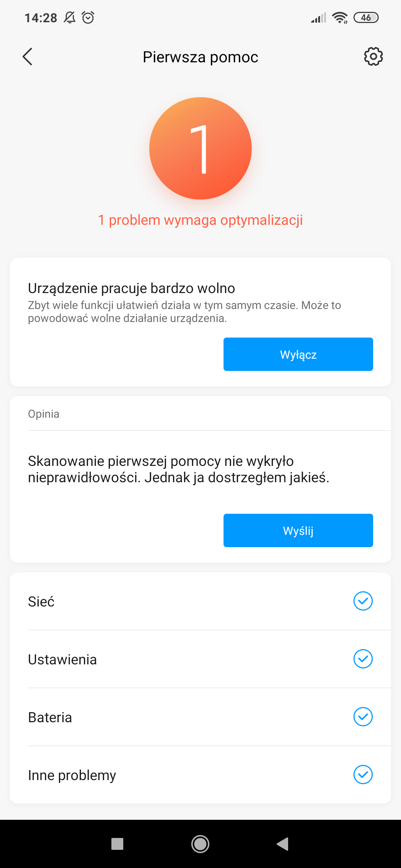The height and width of the screenshot is (868, 401).
Task: Tap the checkmark beside Ustawienia
Action: pyautogui.click(x=363, y=659)
